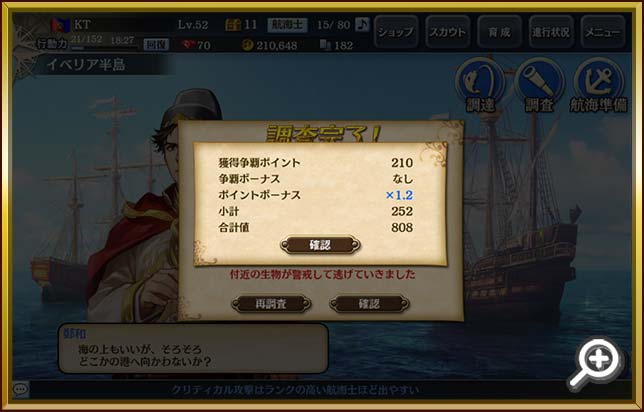This screenshot has width=644, height=412.
Task: Click the red gem currency icon
Action: tap(188, 45)
